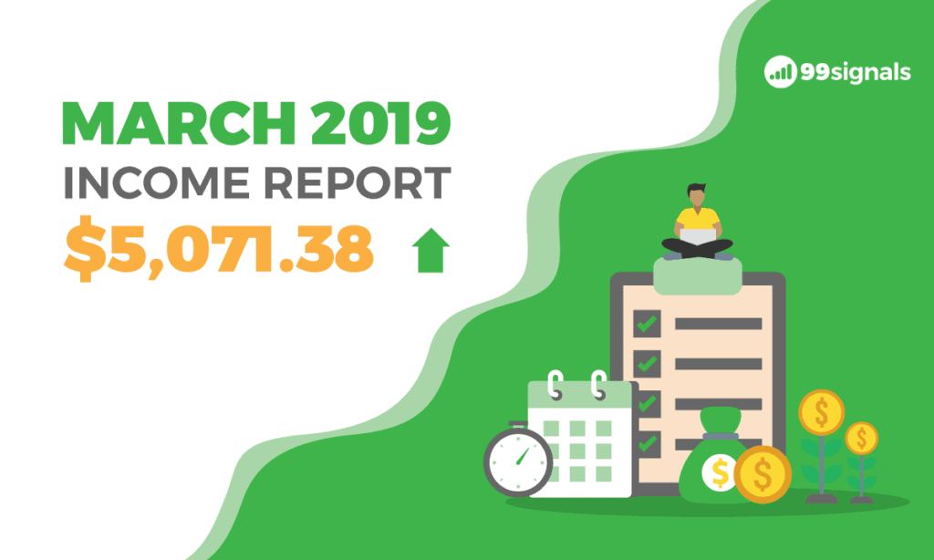Click the top checkbox on the clipboard checklist
Image resolution: width=934 pixels, height=560 pixels.
[647, 324]
